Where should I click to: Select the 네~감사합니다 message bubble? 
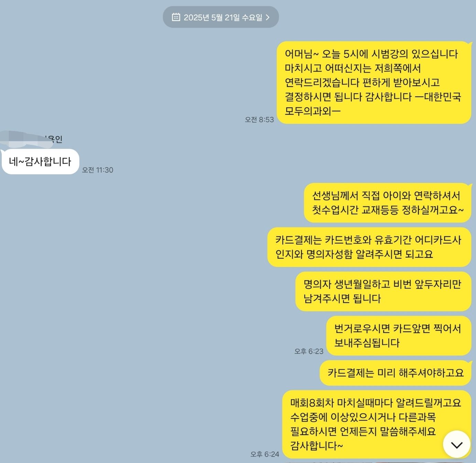(41, 161)
